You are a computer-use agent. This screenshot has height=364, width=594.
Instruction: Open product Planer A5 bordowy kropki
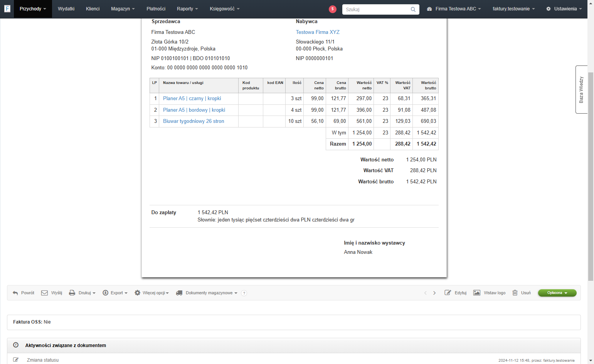[194, 110]
